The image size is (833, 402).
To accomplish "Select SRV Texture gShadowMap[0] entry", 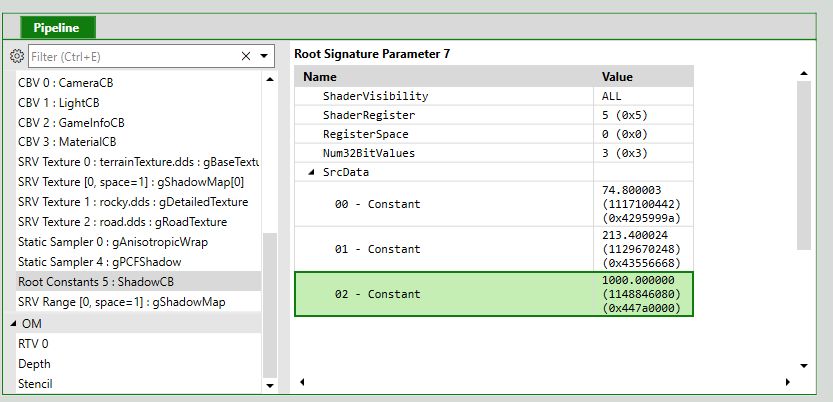I will [138, 182].
